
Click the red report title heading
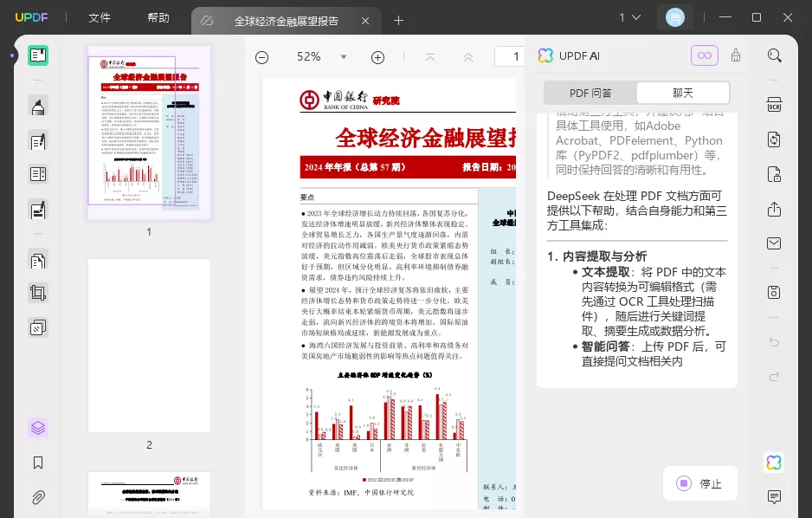(426, 138)
